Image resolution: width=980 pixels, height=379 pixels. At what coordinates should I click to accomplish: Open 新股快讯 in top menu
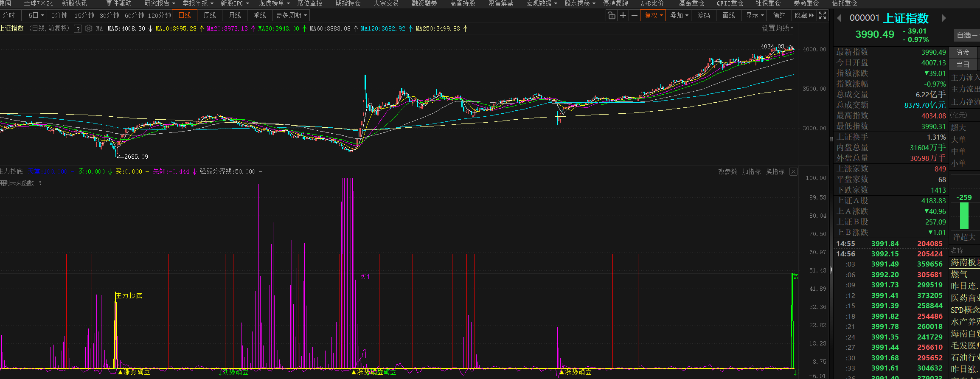pos(75,3)
